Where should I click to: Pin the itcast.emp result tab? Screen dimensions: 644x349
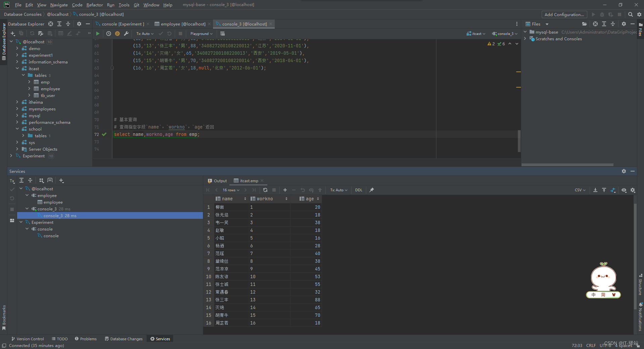coord(371,190)
